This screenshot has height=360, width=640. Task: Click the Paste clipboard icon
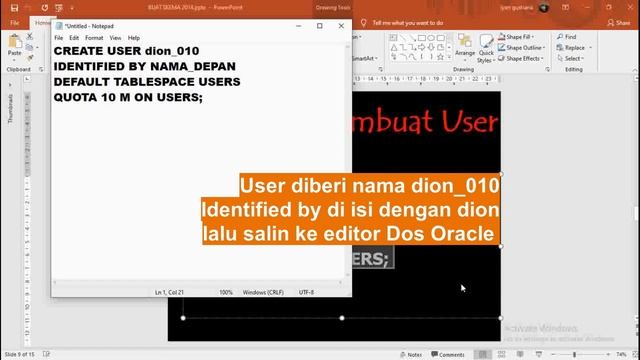15,41
